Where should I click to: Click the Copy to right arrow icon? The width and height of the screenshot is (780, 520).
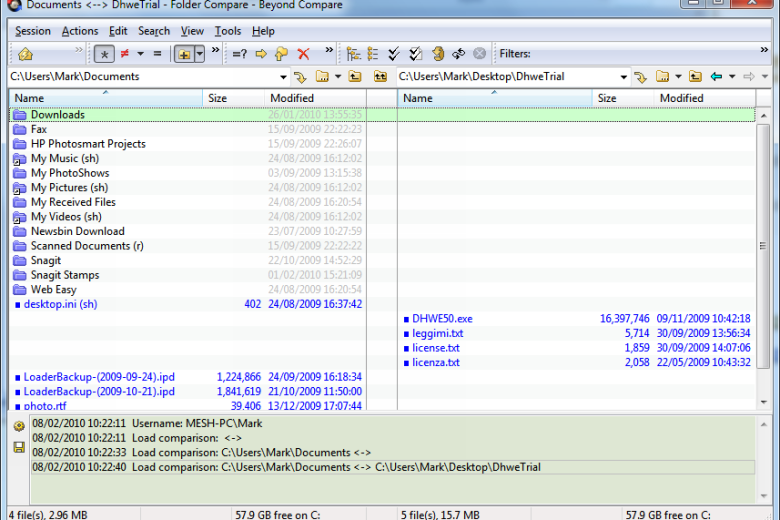[x=261, y=54]
